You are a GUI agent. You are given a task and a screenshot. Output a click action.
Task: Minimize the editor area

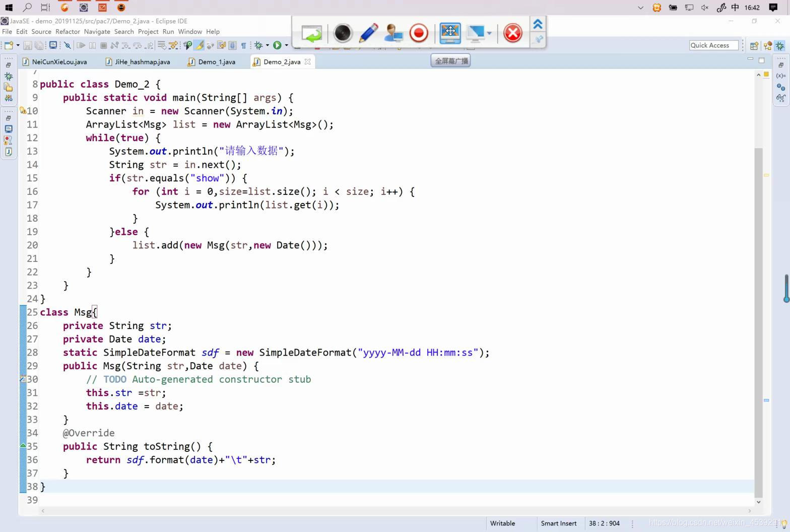(750, 59)
